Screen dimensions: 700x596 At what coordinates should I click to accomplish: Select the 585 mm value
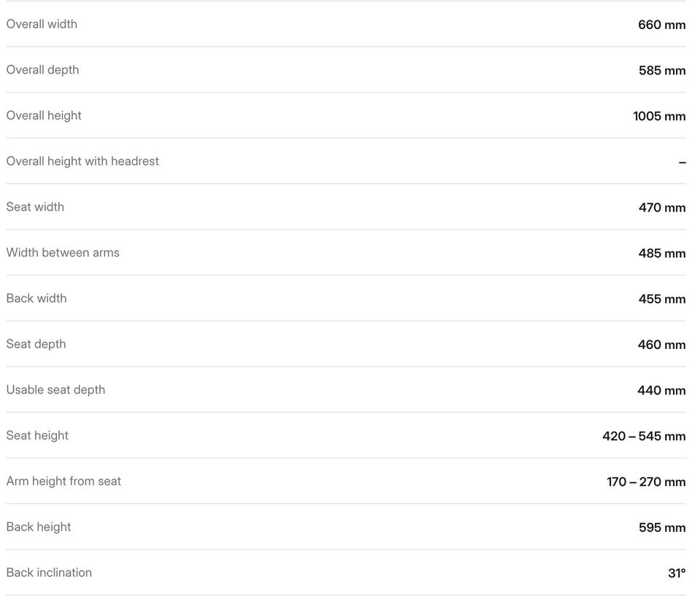click(x=662, y=71)
